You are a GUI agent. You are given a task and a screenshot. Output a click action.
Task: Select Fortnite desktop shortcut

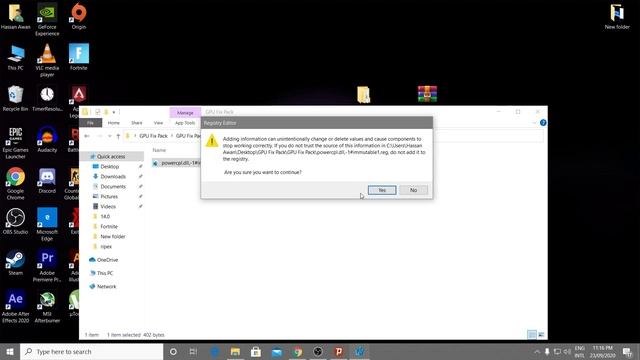[79, 57]
